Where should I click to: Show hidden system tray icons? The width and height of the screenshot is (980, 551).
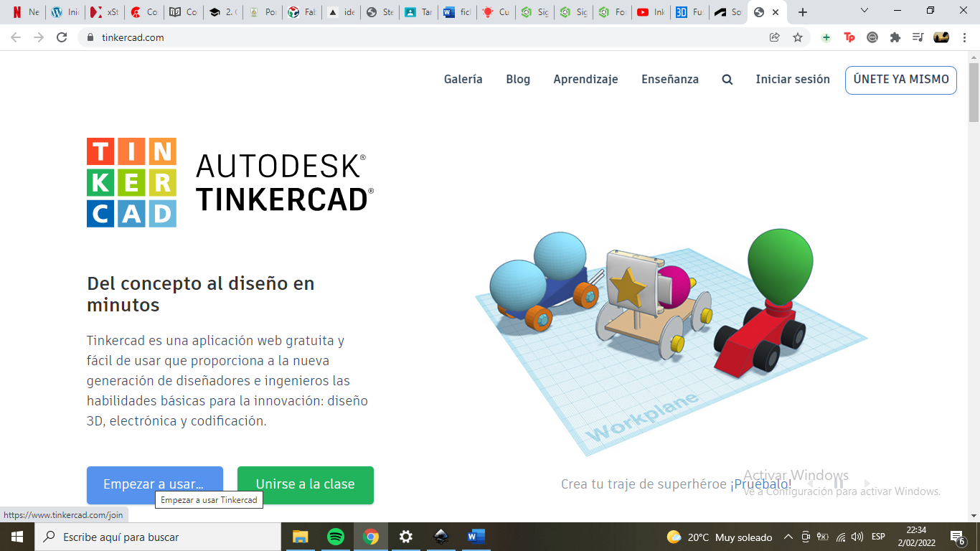coord(788,537)
